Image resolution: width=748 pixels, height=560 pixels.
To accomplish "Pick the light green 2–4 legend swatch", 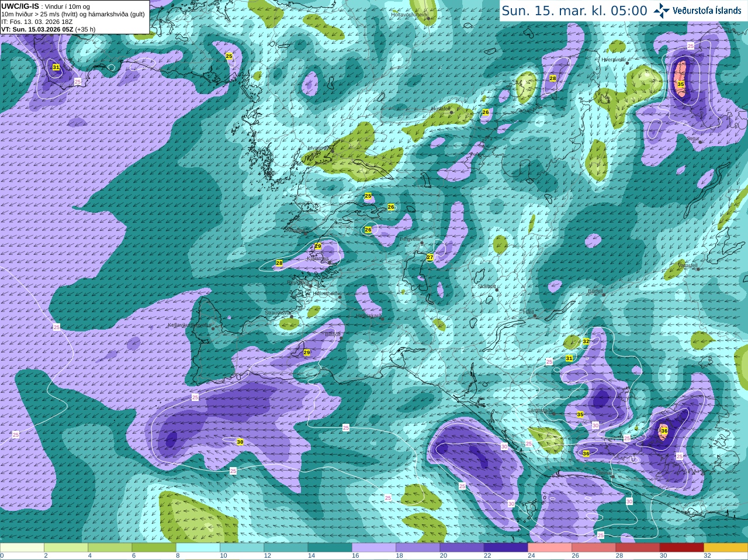I will (66, 548).
